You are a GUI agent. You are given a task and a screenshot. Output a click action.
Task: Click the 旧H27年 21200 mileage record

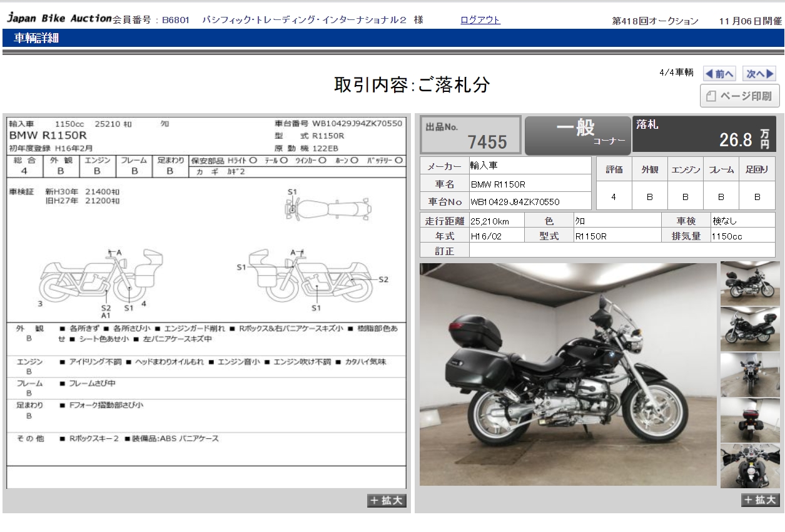[83, 201]
